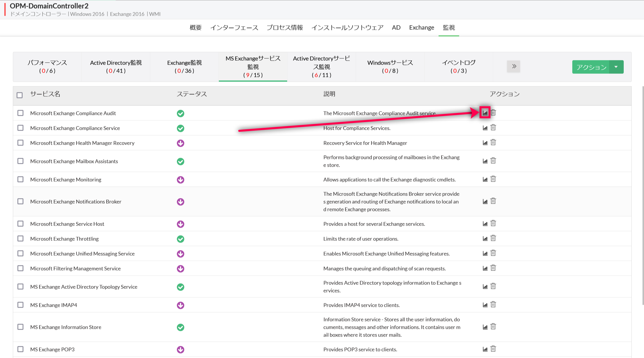The image size is (644, 358).
Task: Open the Windowsサービス monitor tab
Action: (390, 67)
